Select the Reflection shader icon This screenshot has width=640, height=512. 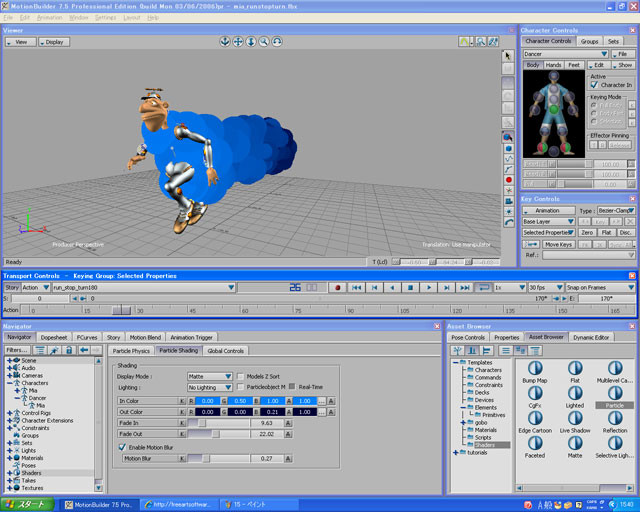click(615, 422)
